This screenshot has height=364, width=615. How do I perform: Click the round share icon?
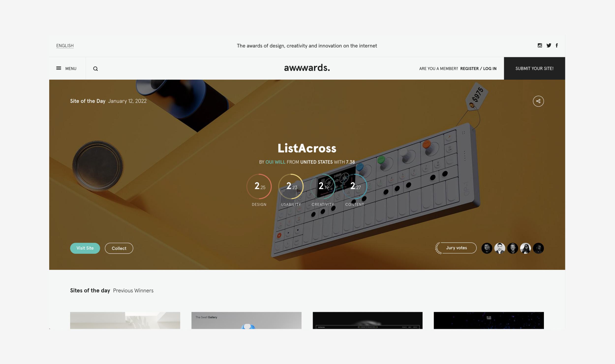click(538, 101)
